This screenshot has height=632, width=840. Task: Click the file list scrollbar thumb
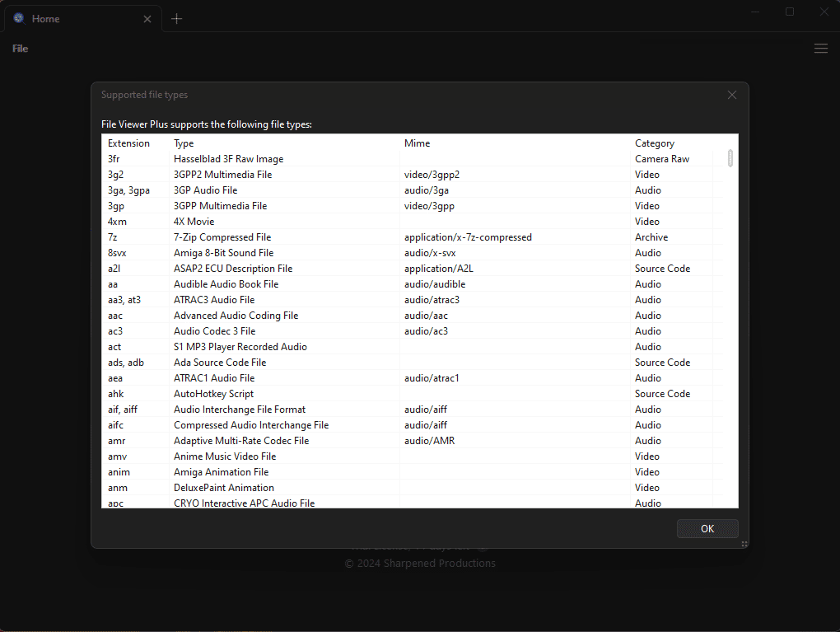[730, 158]
